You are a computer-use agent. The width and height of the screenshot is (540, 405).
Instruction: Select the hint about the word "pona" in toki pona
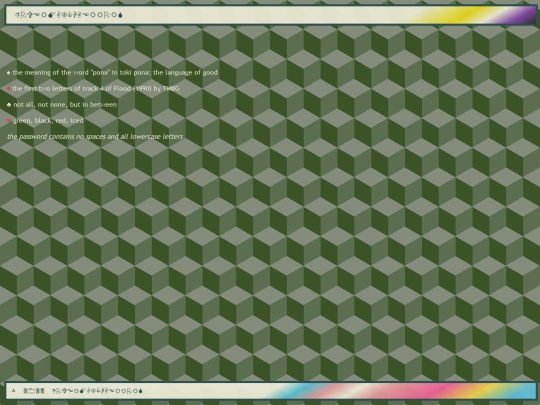(x=115, y=73)
